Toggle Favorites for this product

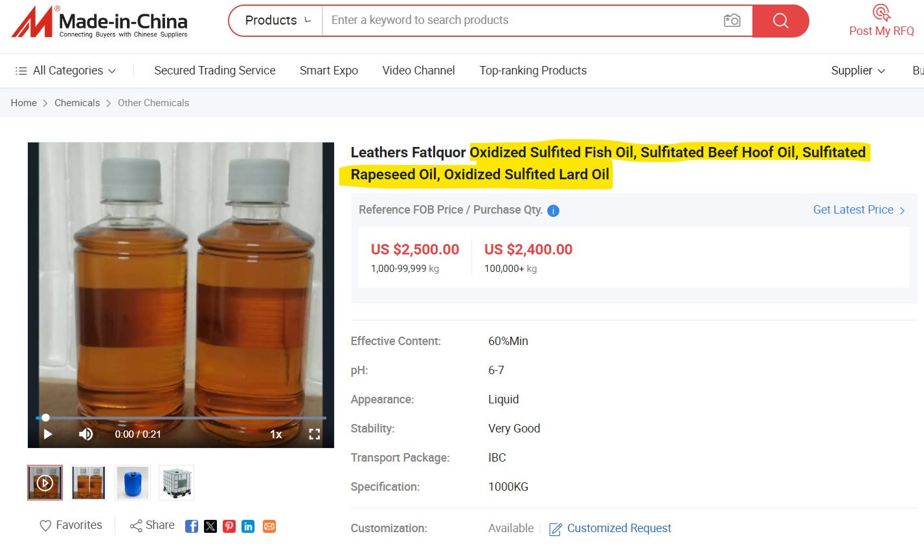coord(70,525)
